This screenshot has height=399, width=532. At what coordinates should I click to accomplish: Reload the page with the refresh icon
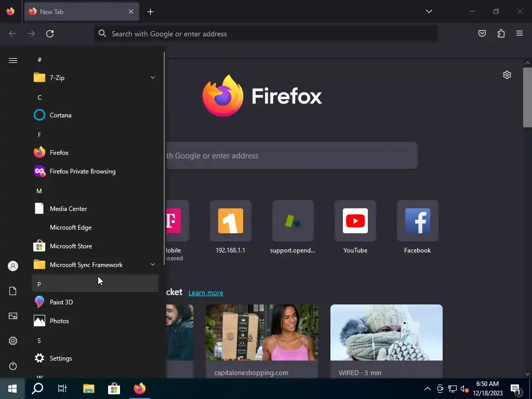point(50,34)
